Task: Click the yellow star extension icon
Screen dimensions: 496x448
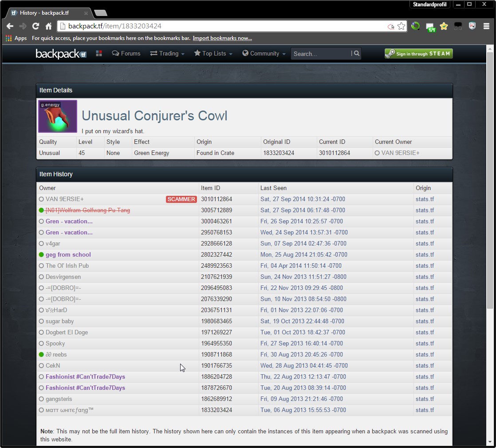Action: point(444,26)
